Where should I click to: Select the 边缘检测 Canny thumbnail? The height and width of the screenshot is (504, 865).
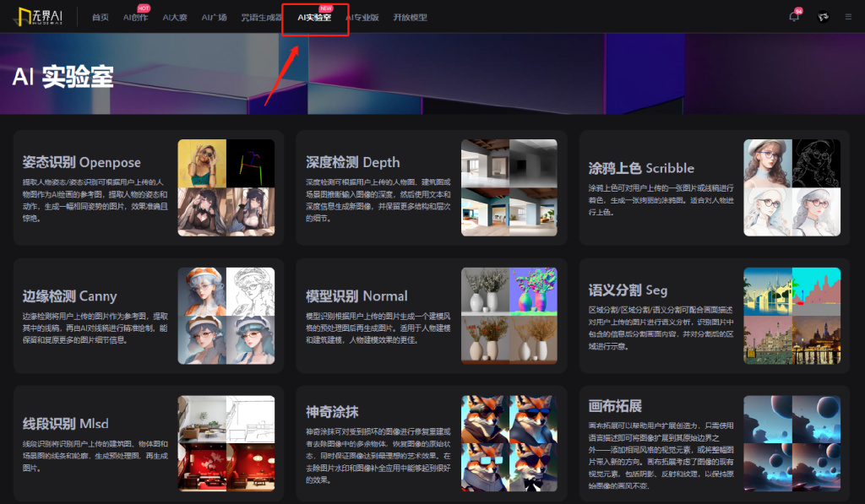226,316
